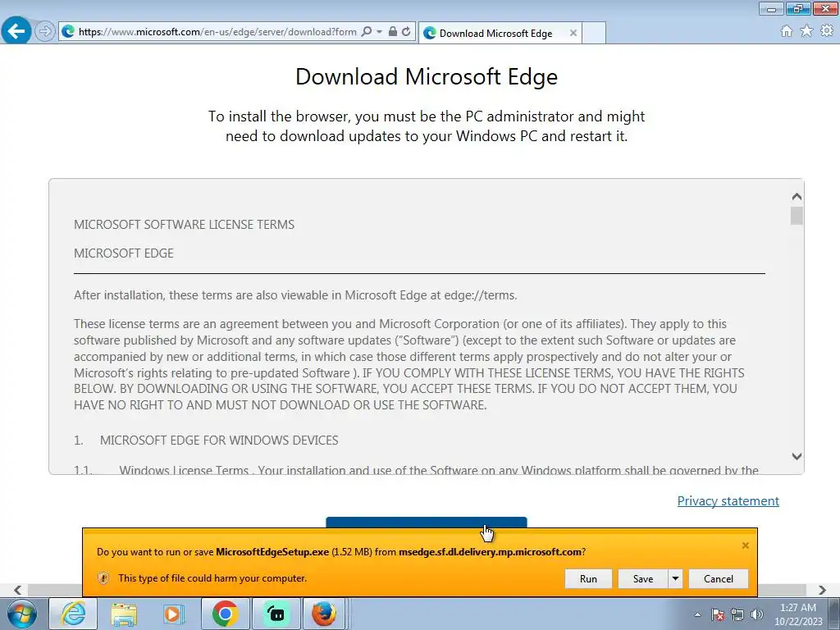Click Internet Explorer taskbar icon
The height and width of the screenshot is (630, 840).
click(73, 614)
